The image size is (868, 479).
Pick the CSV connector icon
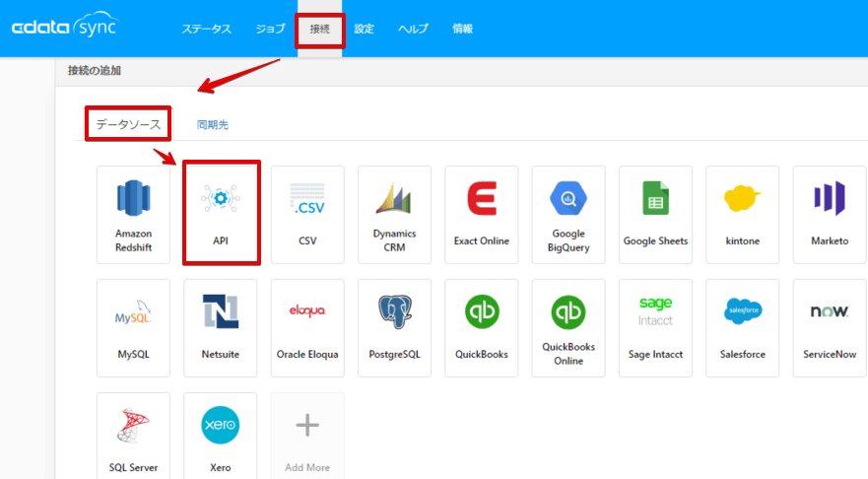[x=307, y=199]
